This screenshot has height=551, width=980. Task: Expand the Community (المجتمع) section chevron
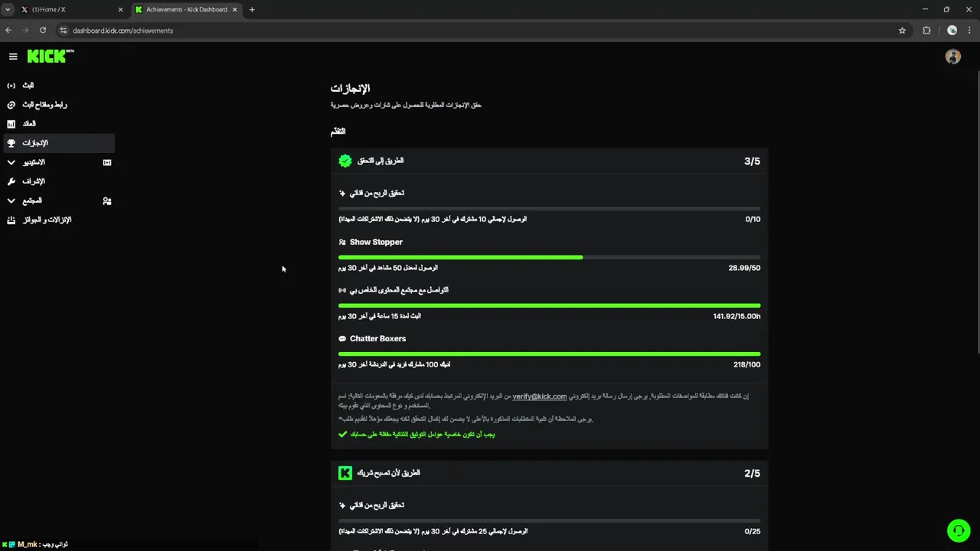[x=11, y=201]
